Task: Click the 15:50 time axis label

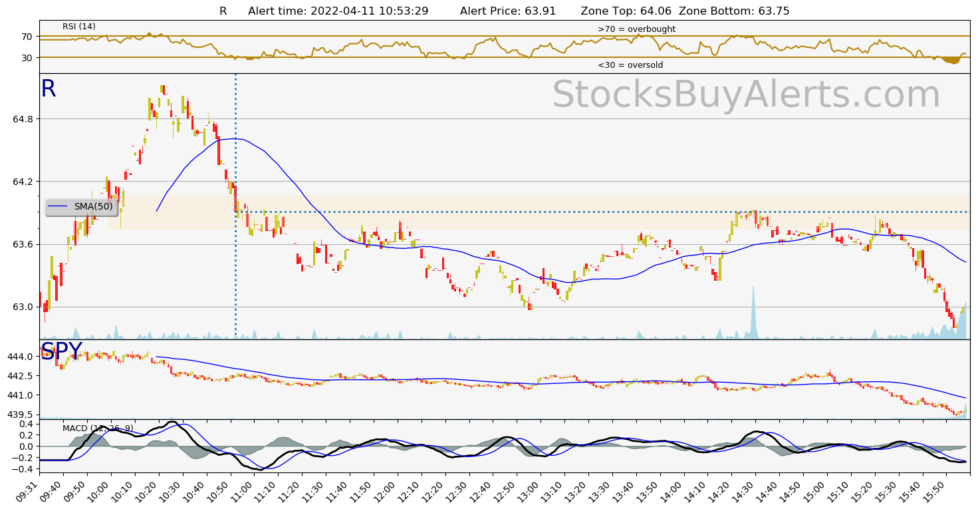Action: pyautogui.click(x=934, y=490)
